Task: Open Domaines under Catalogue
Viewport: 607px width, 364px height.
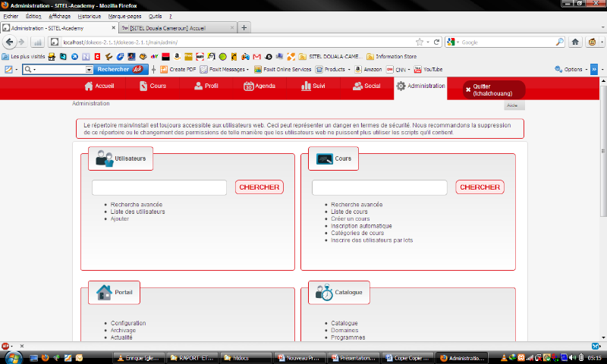Action: coord(344,331)
